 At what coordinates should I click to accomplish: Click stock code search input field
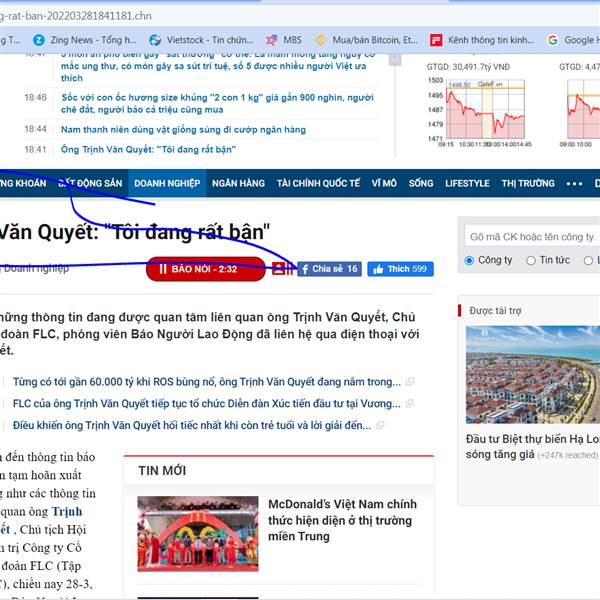click(532, 237)
